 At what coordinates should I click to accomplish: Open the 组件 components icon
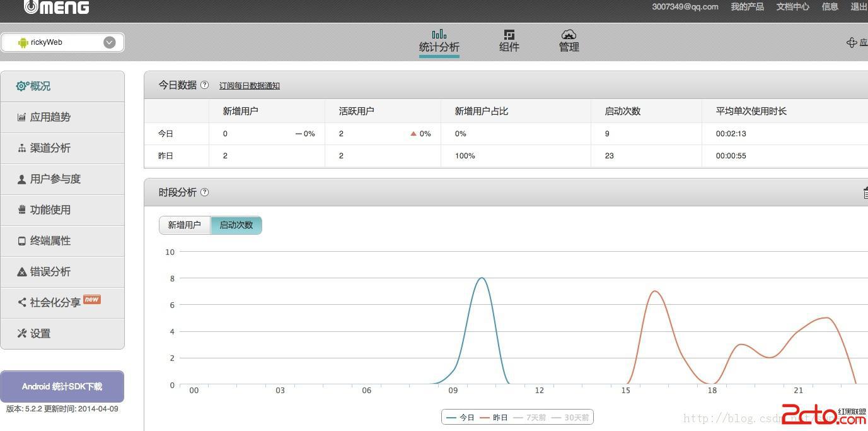(x=509, y=34)
